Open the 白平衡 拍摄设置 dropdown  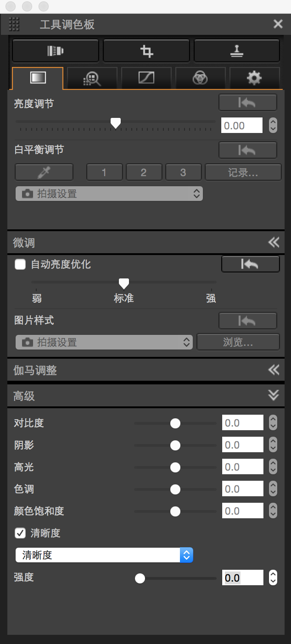coord(109,194)
